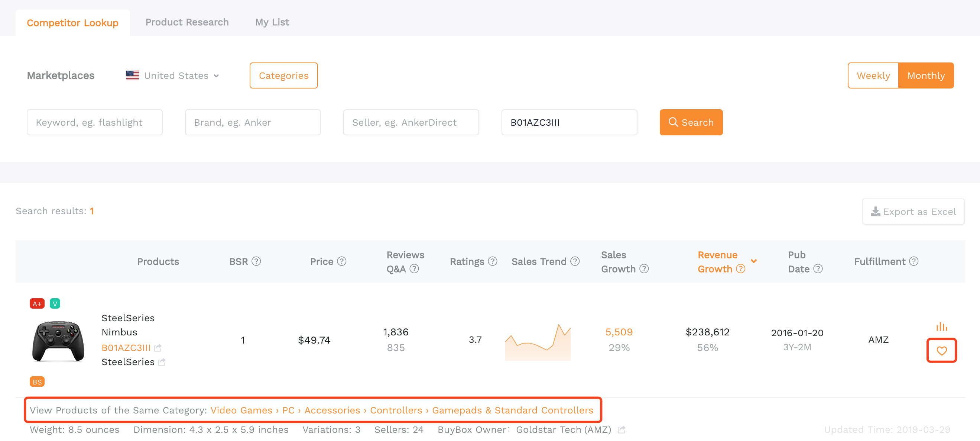Open the Accessories category link
The height and width of the screenshot is (441, 980).
point(332,410)
